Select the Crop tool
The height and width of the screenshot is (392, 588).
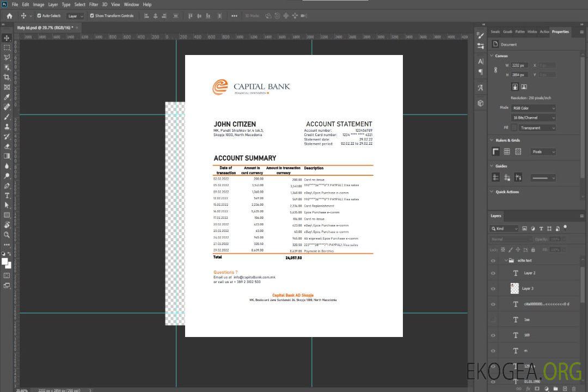7,77
